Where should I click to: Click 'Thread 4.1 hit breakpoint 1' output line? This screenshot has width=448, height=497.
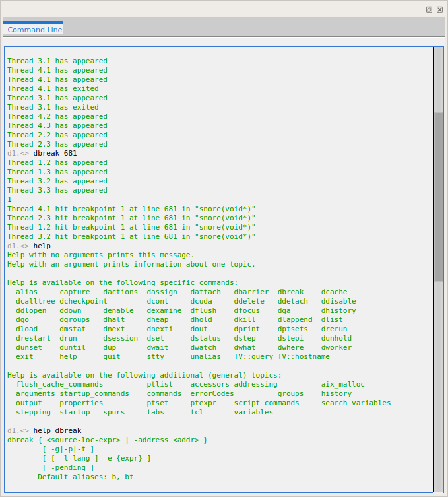(x=131, y=209)
